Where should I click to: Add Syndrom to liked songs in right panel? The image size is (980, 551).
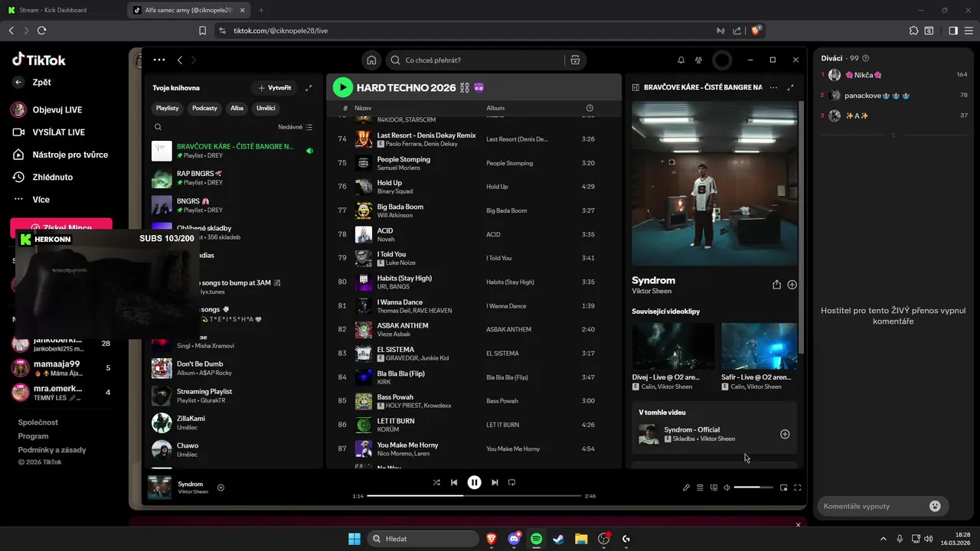[792, 285]
